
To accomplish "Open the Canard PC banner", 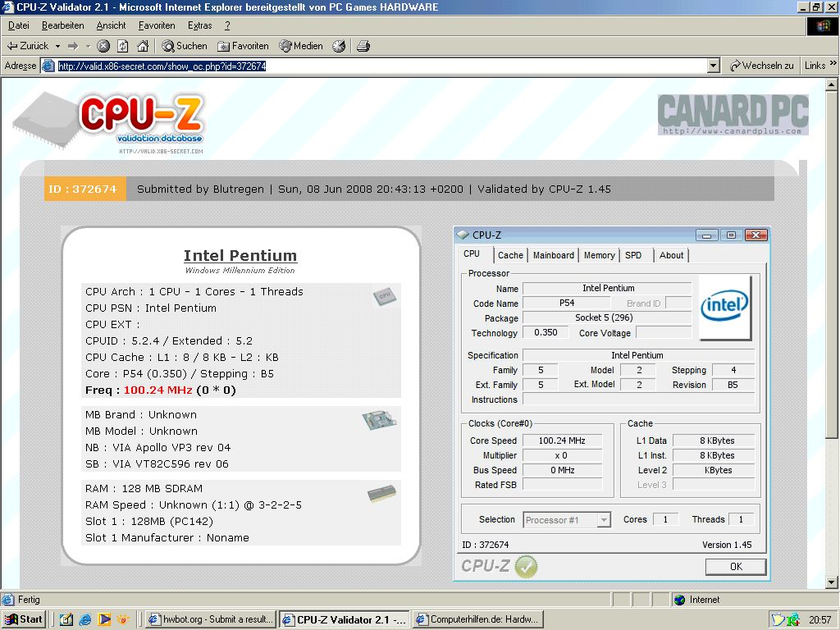I will coord(733,115).
